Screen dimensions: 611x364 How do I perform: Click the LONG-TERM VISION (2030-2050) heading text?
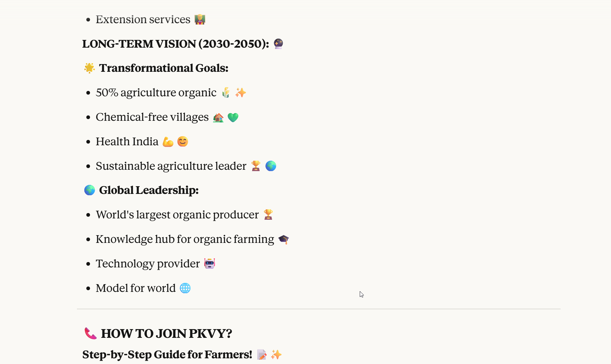(175, 44)
